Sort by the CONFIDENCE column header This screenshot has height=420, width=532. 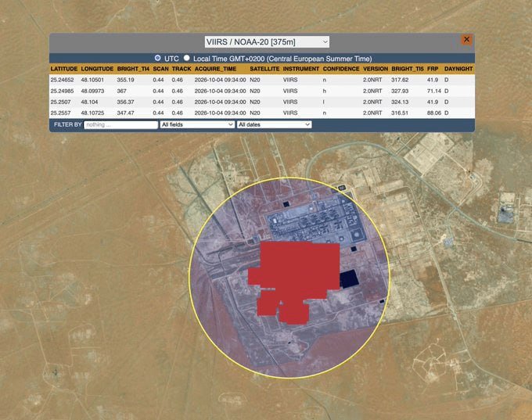click(341, 69)
